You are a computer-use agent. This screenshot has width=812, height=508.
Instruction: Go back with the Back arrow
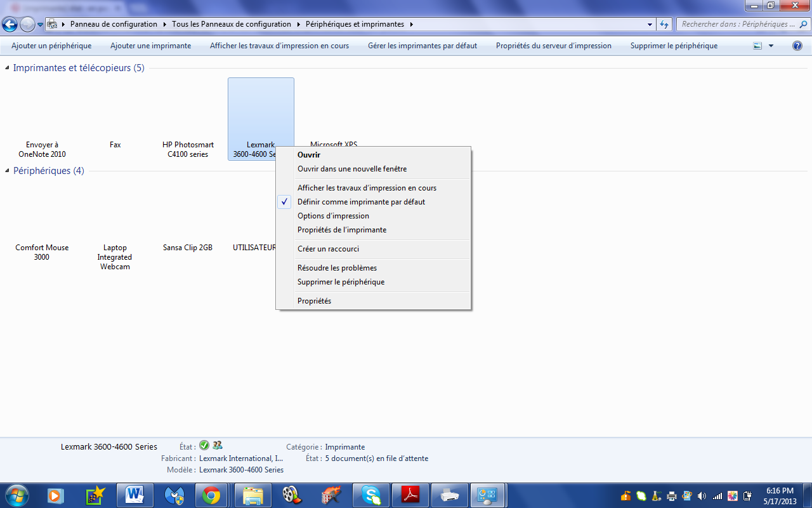coord(10,24)
